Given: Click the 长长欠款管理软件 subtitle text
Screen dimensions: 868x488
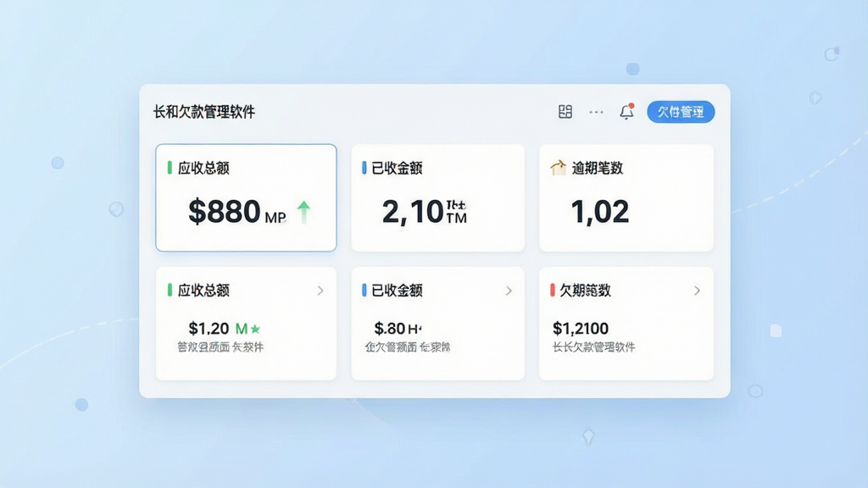Looking at the screenshot, I should [594, 347].
